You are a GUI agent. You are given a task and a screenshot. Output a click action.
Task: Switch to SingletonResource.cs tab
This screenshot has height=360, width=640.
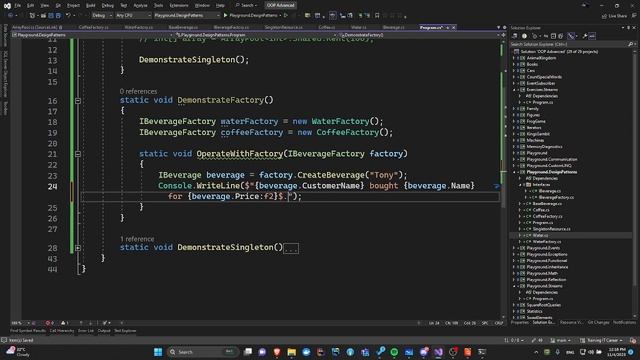(283, 27)
